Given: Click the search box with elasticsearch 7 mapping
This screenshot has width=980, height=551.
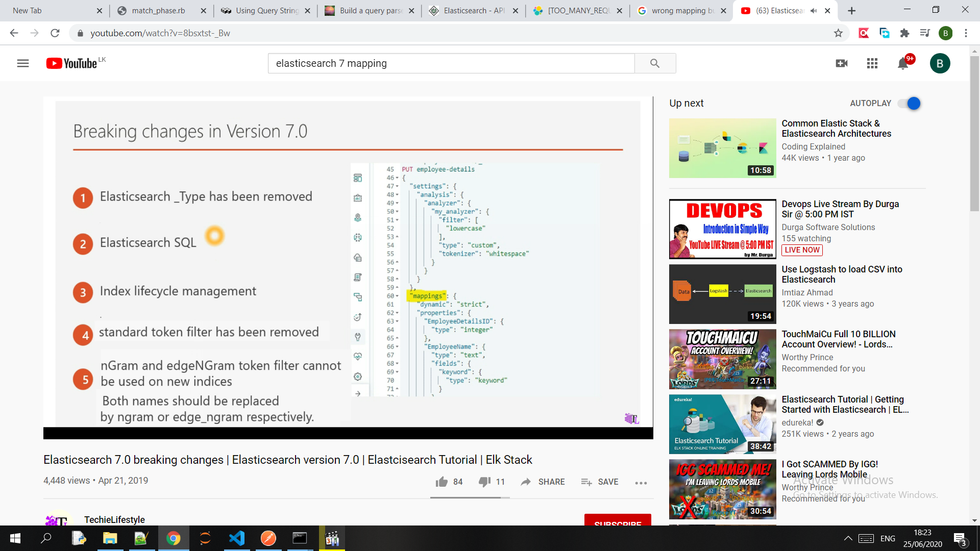Looking at the screenshot, I should 451,63.
